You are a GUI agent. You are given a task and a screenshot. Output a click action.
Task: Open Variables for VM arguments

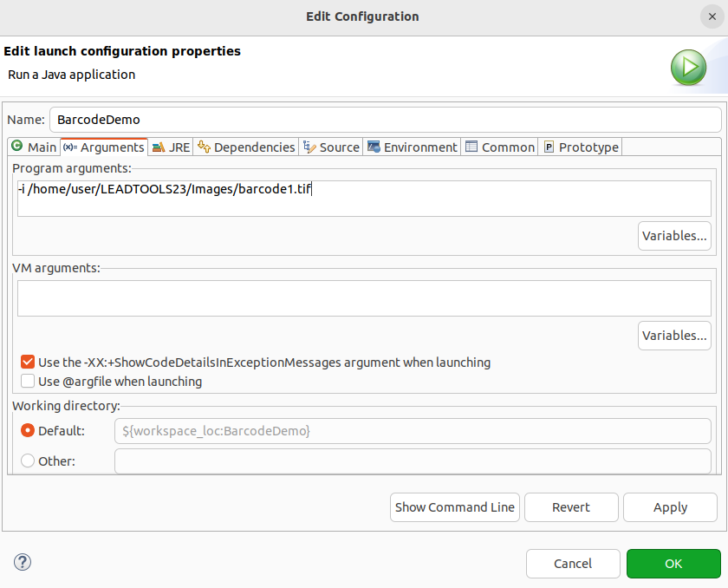[x=674, y=335]
